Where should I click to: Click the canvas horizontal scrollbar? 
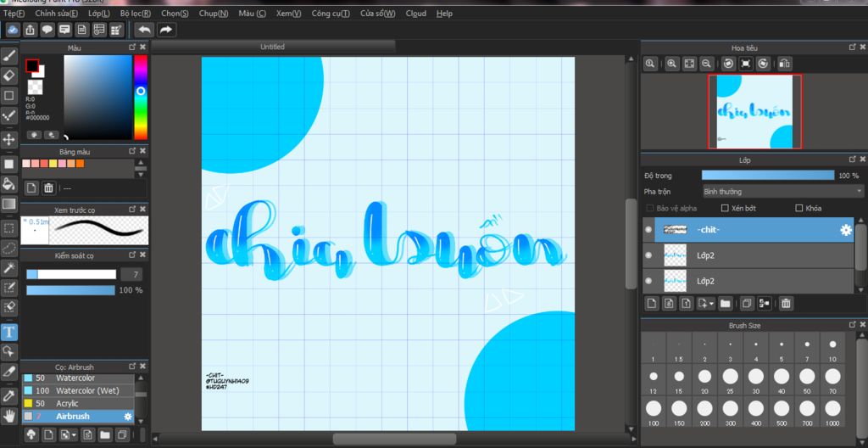tap(394, 440)
